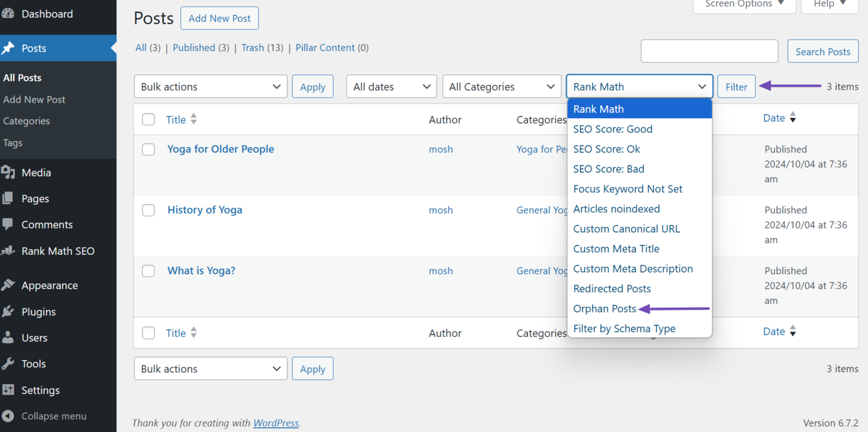Select SEO Score: Ok option
This screenshot has height=432, width=868.
640,149
